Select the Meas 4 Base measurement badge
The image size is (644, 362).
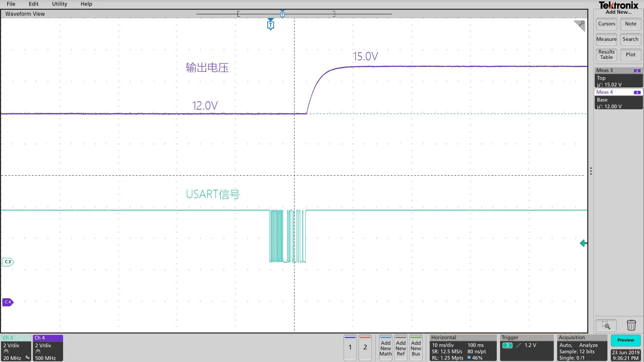[618, 99]
